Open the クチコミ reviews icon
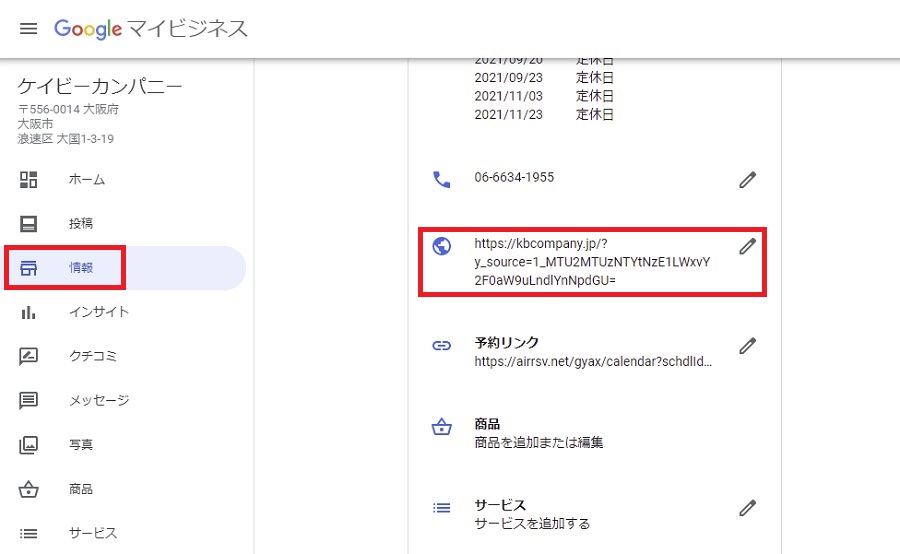The image size is (900, 554). [x=28, y=356]
